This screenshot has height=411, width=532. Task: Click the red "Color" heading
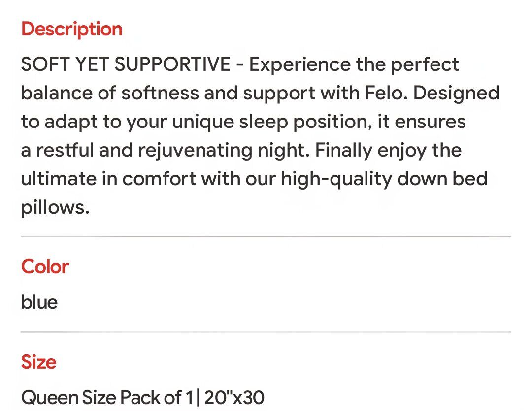pos(45,267)
